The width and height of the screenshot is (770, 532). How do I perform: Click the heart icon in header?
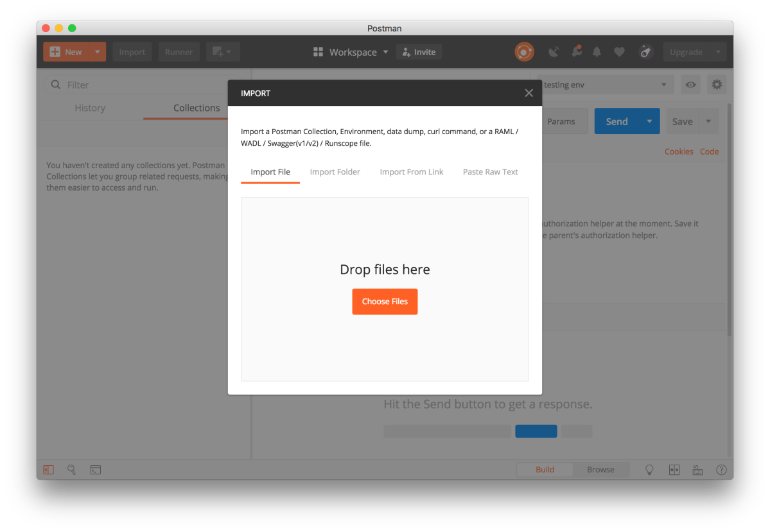(619, 52)
